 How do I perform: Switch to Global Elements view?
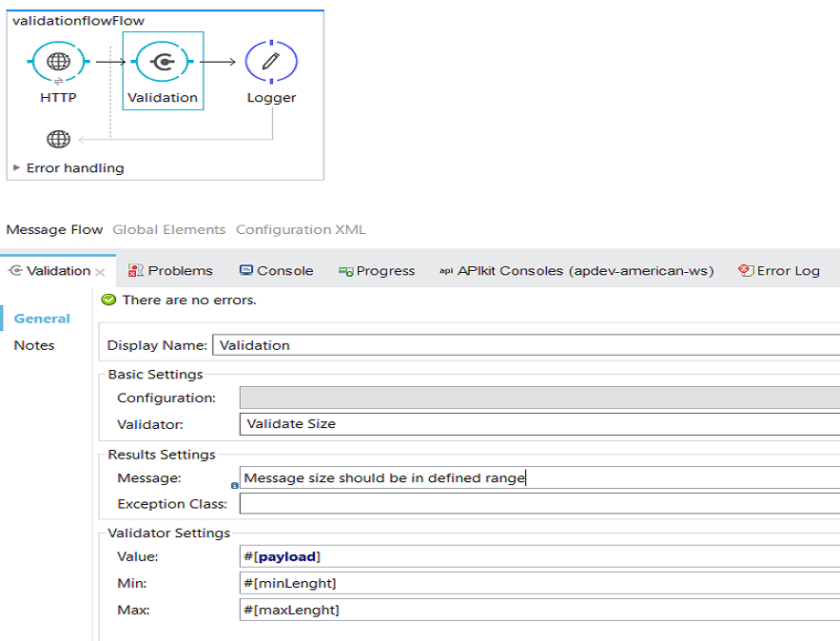[169, 229]
